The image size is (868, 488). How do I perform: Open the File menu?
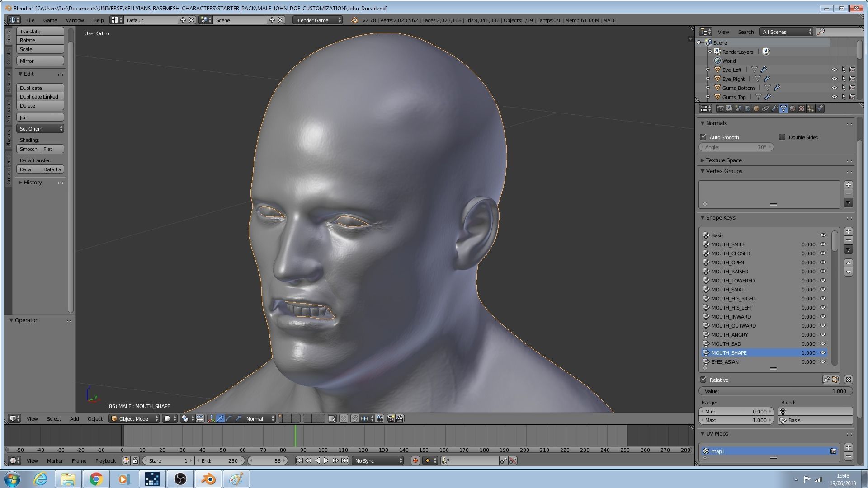click(x=30, y=20)
